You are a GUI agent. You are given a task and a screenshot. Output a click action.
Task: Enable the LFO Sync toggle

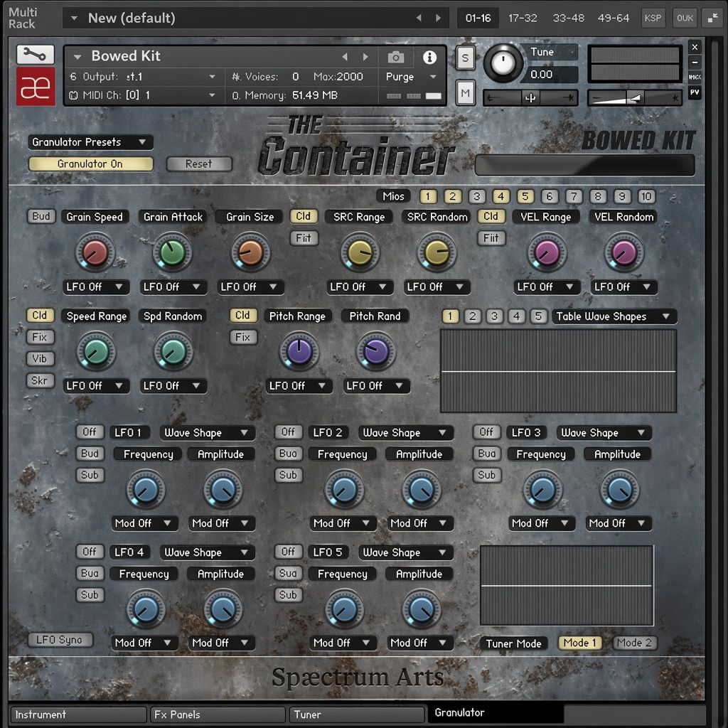(x=60, y=640)
